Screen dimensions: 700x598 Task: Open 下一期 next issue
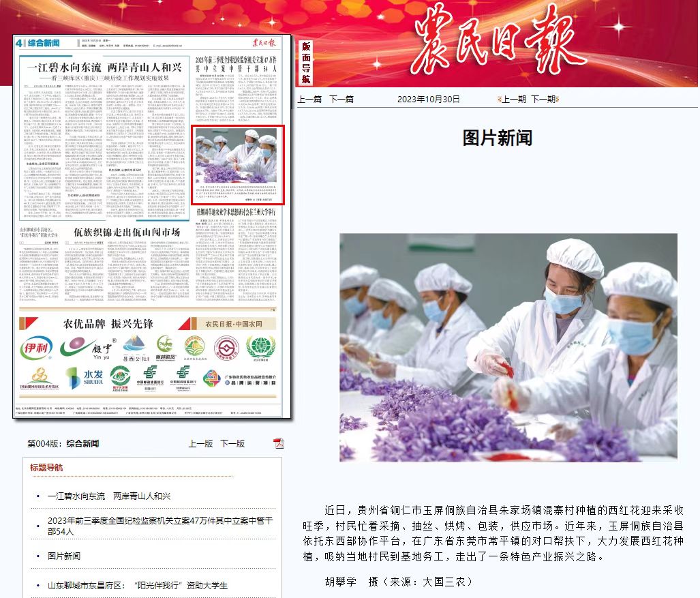point(543,99)
